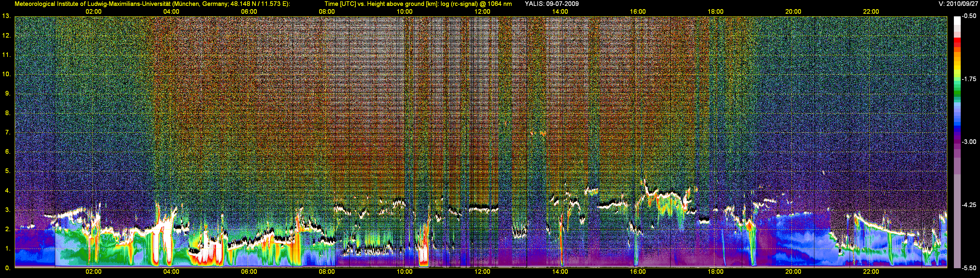This screenshot has width=980, height=278.
Task: Click the 12. km height axis label
Action: 6,35
